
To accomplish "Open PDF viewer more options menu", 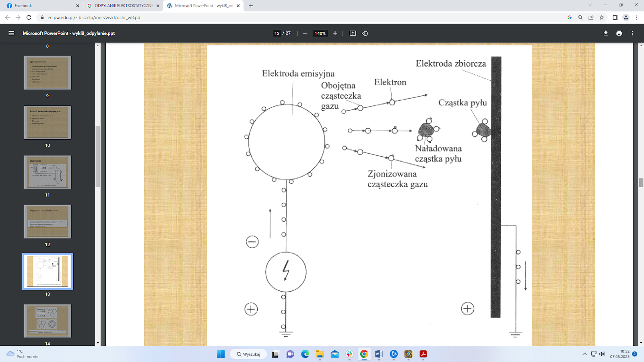I will point(632,33).
